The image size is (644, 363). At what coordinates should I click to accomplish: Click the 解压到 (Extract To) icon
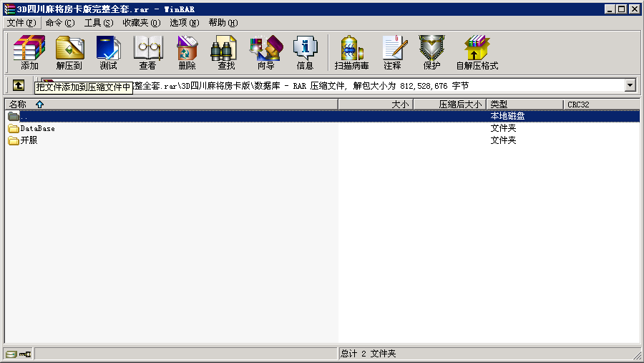[69, 52]
